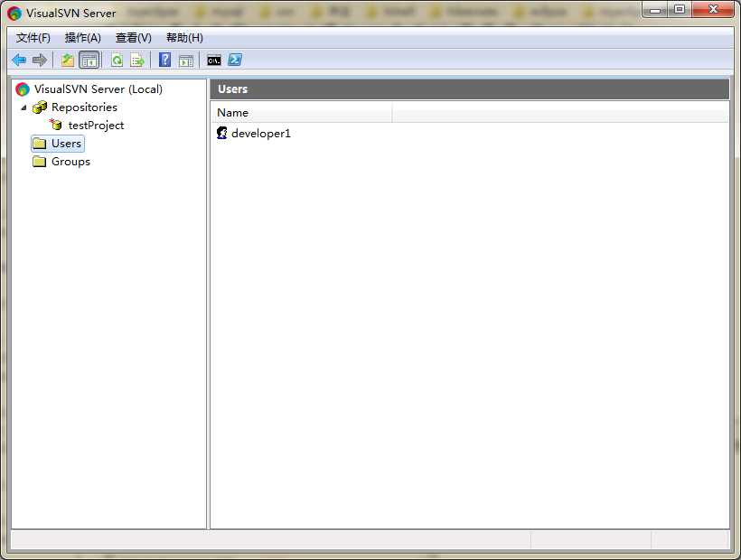This screenshot has width=741, height=560.
Task: Collapse the Repositories tree node
Action: (x=23, y=107)
